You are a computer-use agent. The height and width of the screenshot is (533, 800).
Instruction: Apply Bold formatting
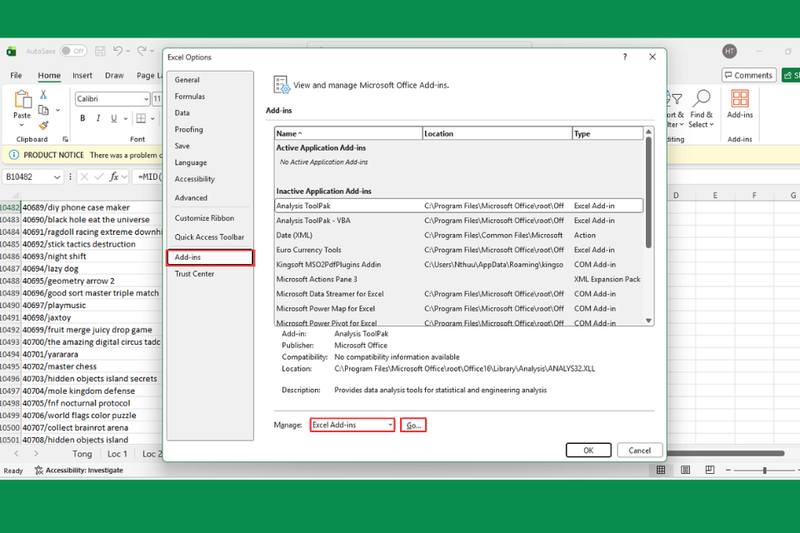click(x=83, y=118)
